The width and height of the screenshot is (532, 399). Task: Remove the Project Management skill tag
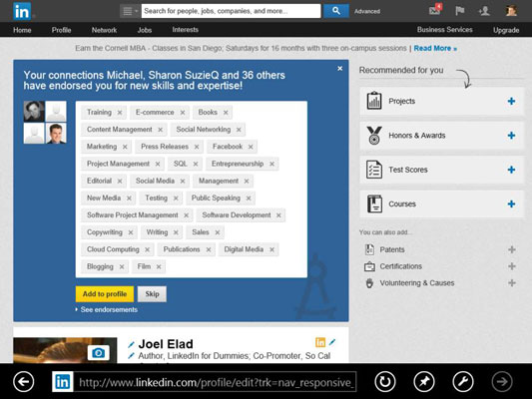point(158,164)
